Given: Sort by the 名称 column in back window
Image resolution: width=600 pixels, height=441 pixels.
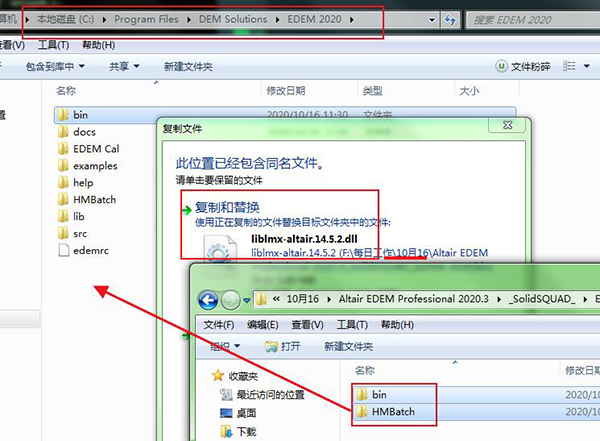Looking at the screenshot, I should (x=66, y=91).
